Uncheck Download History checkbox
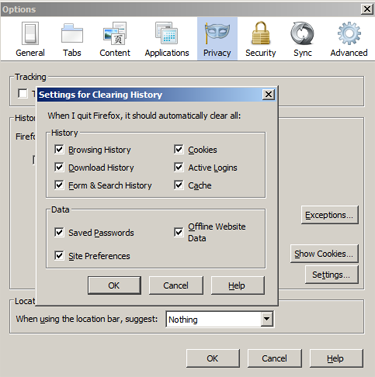Image resolution: width=375 pixels, height=377 pixels. point(59,167)
